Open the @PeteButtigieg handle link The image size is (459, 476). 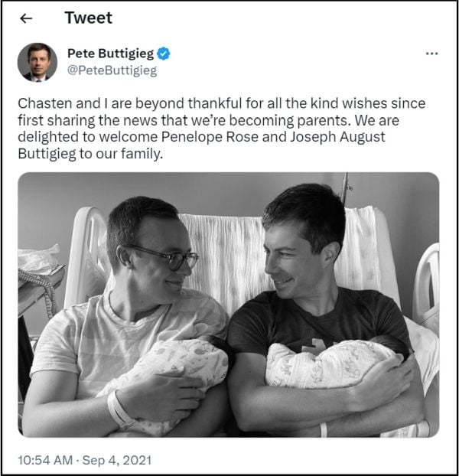(112, 70)
